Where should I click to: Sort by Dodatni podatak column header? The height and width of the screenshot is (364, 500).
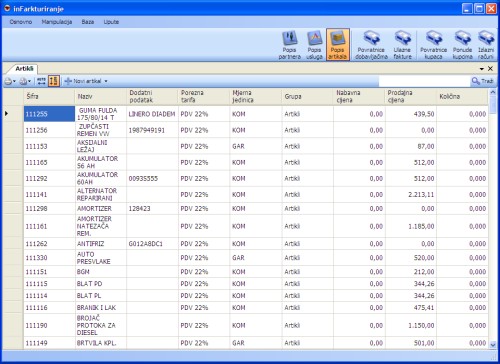[x=152, y=96]
